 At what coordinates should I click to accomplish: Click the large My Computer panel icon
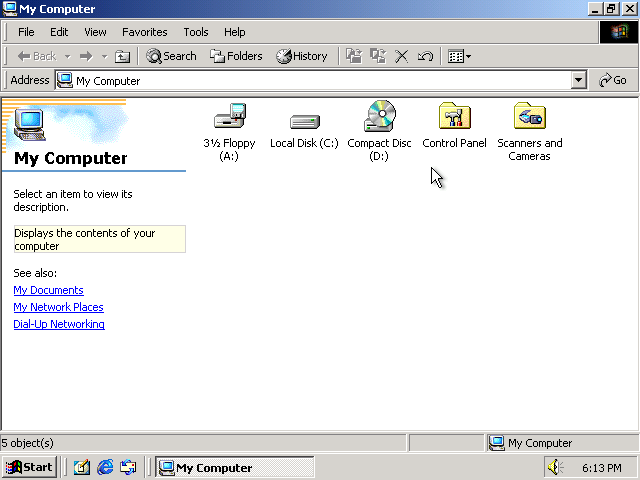29,124
